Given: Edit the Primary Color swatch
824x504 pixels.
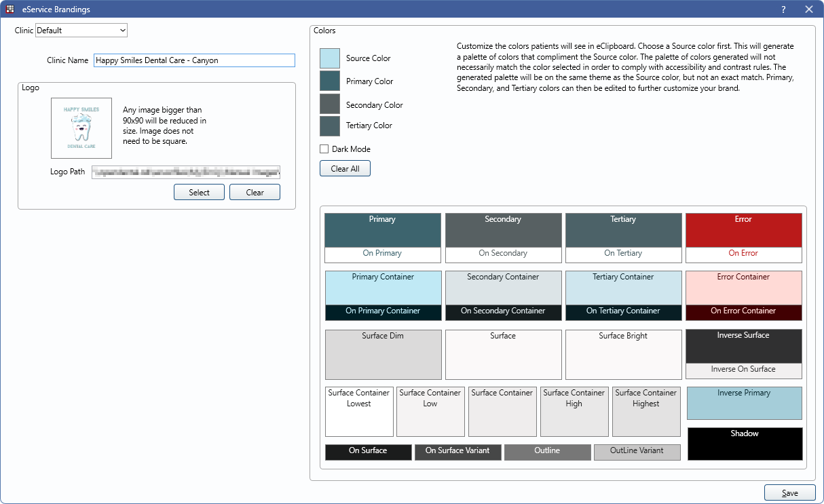Looking at the screenshot, I should pyautogui.click(x=330, y=81).
